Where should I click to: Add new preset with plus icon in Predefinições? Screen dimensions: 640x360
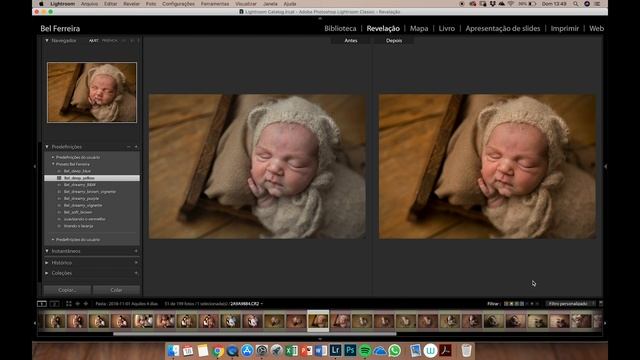[x=136, y=147]
